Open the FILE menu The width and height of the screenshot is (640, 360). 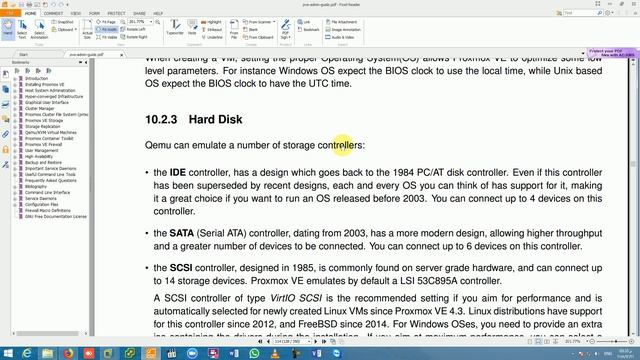[10, 13]
